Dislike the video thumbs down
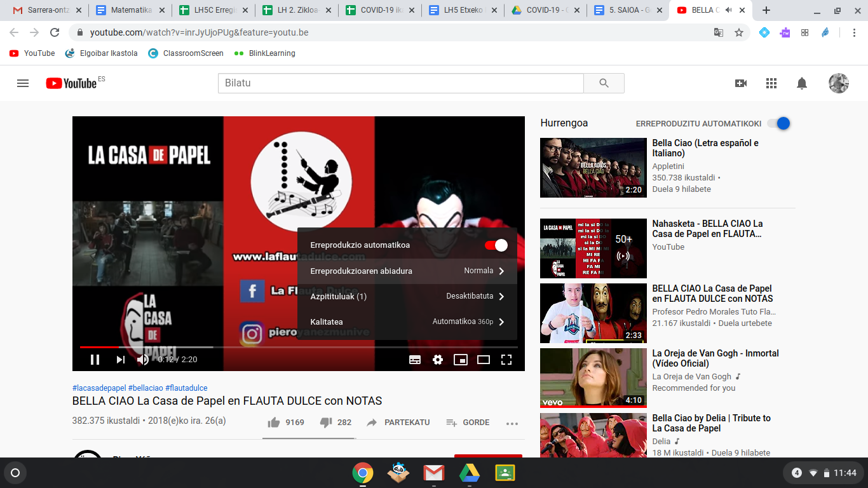 (326, 423)
